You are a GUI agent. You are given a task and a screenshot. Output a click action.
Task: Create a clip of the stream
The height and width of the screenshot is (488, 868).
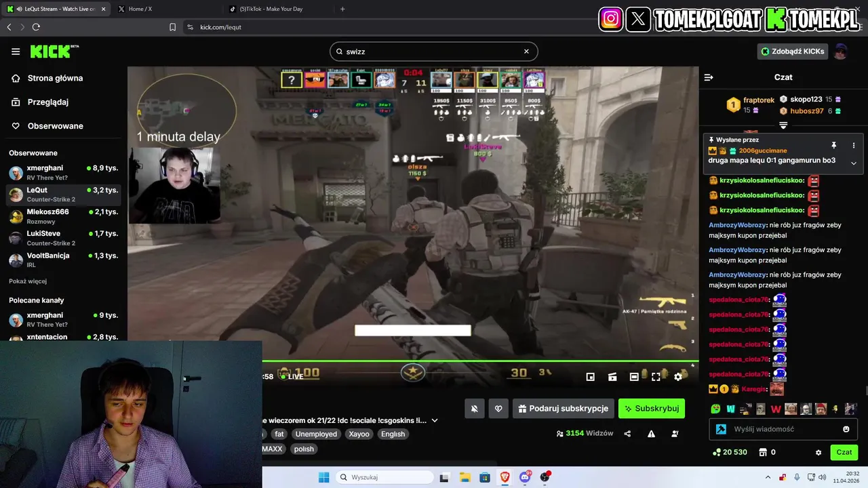pos(612,377)
